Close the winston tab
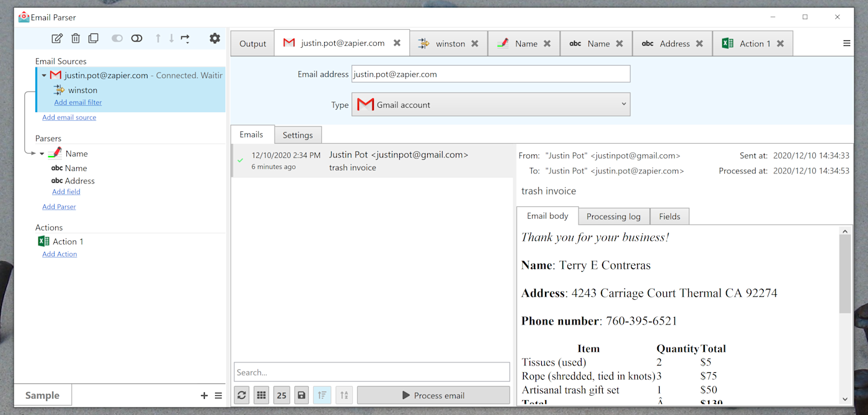This screenshot has height=415, width=868. point(475,43)
